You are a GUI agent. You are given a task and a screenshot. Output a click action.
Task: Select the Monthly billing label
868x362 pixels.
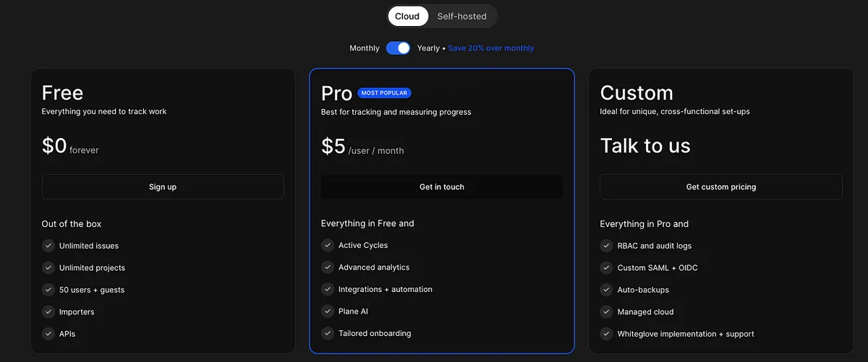(x=364, y=48)
